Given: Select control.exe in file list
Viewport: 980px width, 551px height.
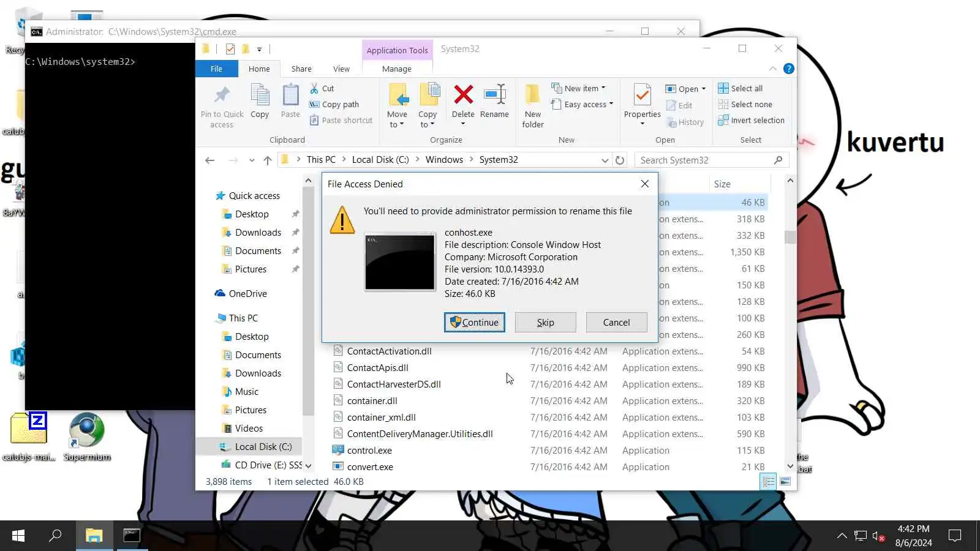Looking at the screenshot, I should tap(369, 451).
